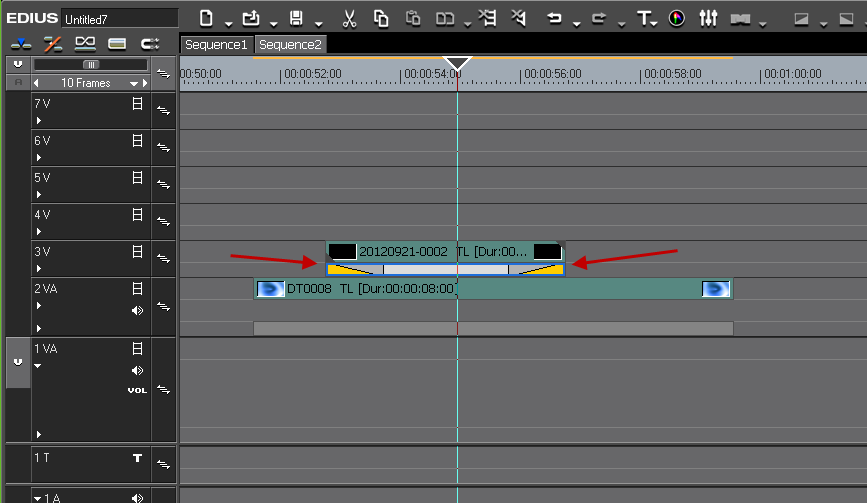
Task: Open dropdown arrow beside the Save icon
Action: click(x=318, y=23)
